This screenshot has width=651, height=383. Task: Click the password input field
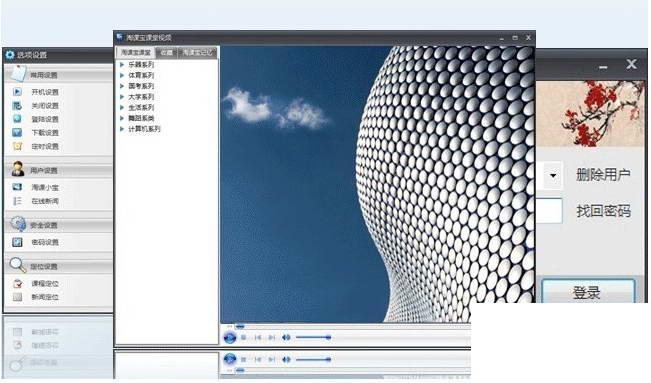[549, 211]
